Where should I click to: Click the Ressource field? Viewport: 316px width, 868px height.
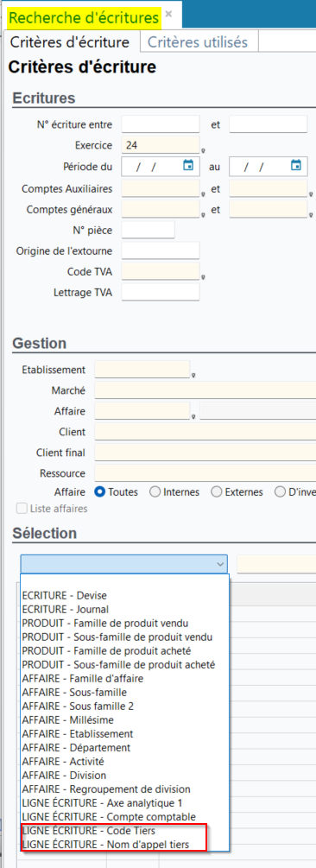coord(205,473)
